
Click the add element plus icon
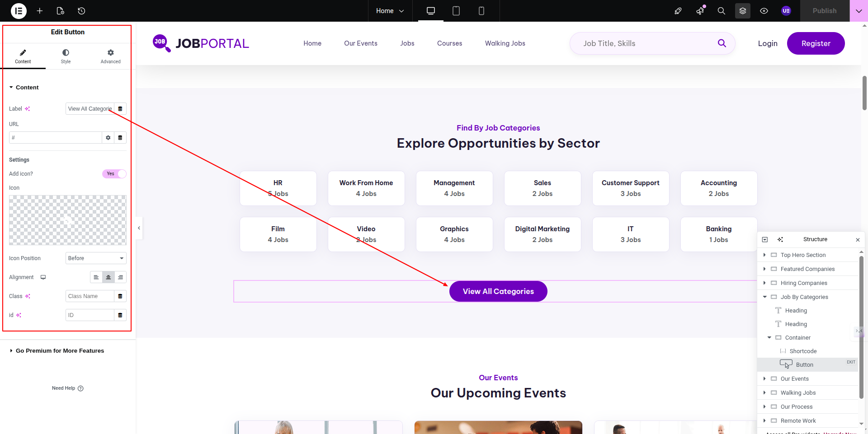[x=40, y=11]
